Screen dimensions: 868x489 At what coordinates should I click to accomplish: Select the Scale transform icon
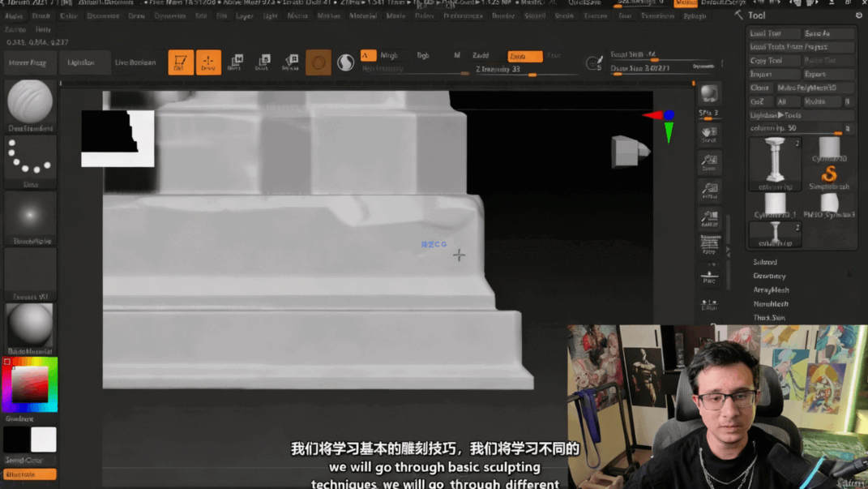coord(263,62)
